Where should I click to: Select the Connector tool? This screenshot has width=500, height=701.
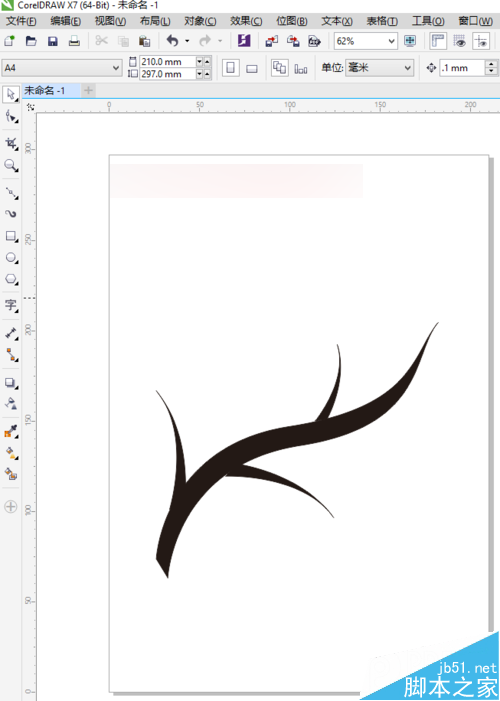pyautogui.click(x=11, y=355)
